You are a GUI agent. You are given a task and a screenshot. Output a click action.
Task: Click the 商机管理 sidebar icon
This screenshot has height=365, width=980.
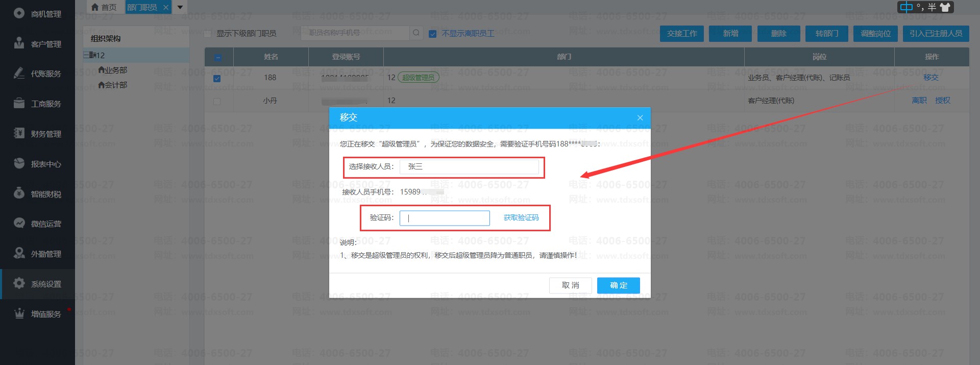click(19, 13)
